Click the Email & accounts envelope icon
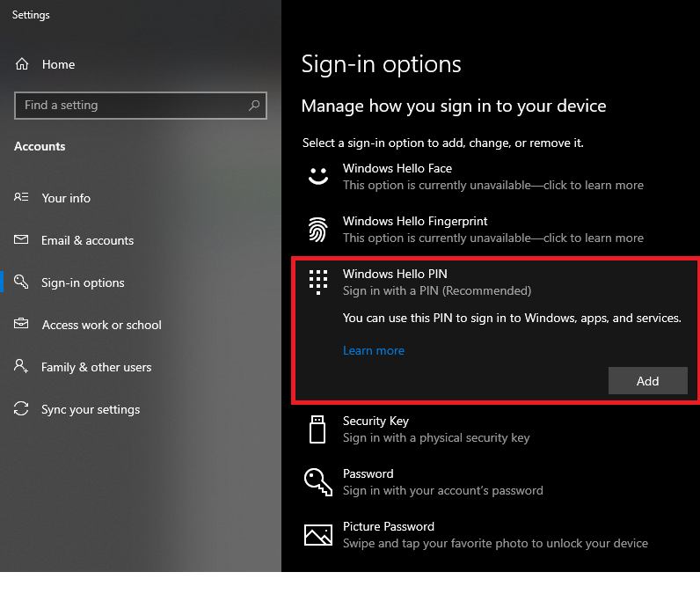The image size is (700, 594). point(21,240)
